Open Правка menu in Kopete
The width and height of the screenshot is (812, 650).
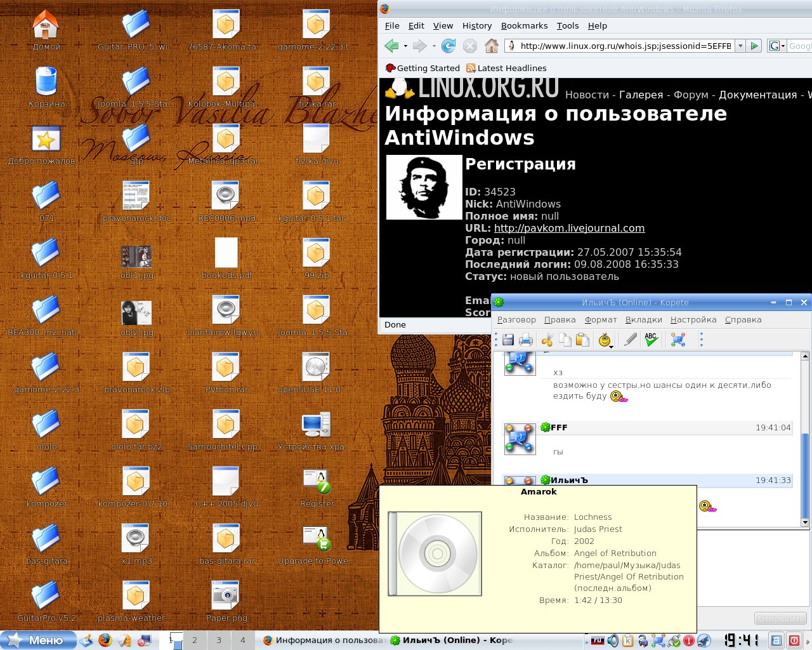pos(560,320)
